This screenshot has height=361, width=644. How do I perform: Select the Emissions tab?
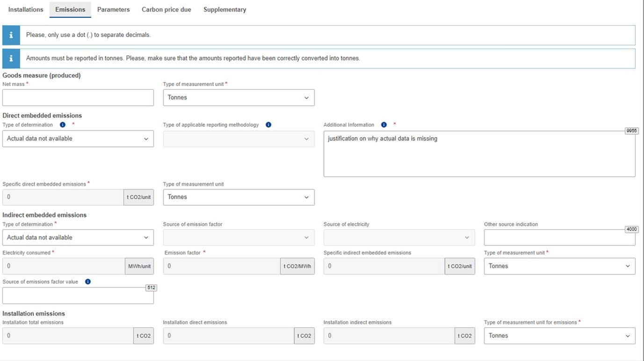pos(70,9)
